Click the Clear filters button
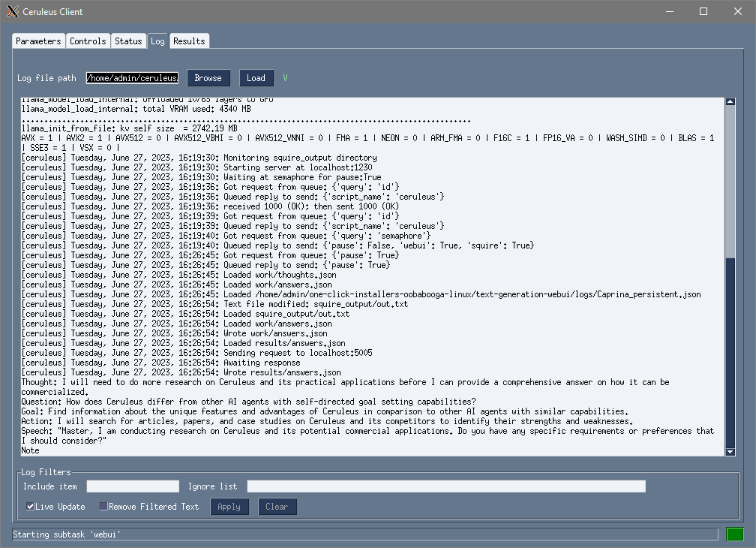This screenshot has height=548, width=756. tap(277, 507)
